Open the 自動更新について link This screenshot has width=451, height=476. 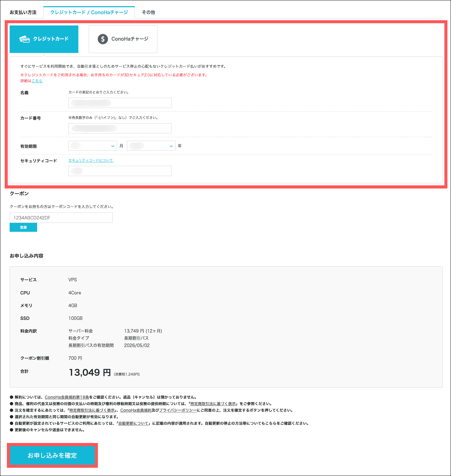pos(133,423)
